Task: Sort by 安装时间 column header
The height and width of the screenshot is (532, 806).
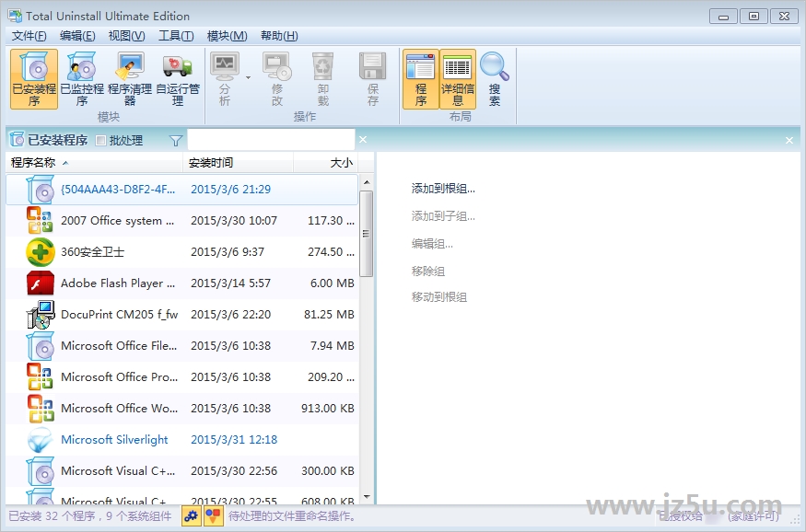Action: click(x=238, y=163)
